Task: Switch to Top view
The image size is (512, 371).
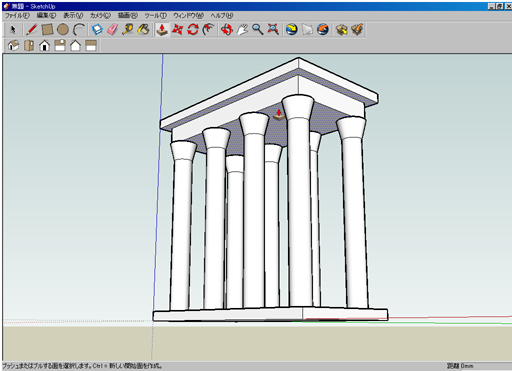Action: [29, 45]
